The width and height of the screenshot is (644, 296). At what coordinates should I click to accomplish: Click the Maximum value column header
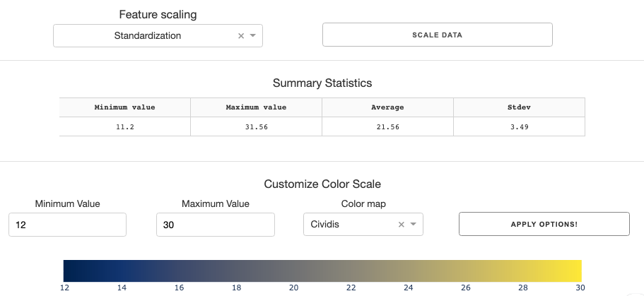click(257, 107)
